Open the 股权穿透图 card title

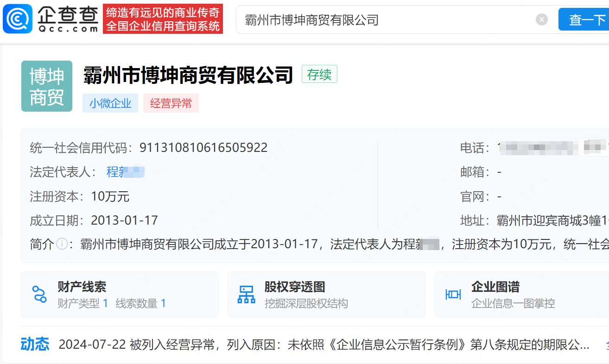click(295, 287)
